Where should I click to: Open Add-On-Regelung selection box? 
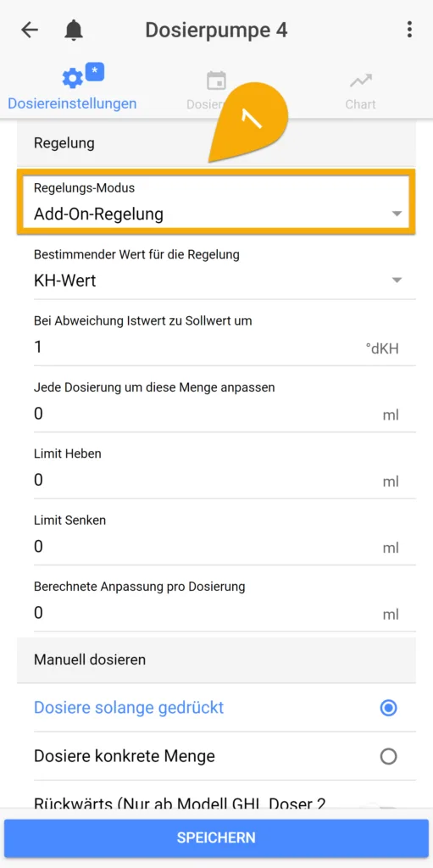(216, 202)
